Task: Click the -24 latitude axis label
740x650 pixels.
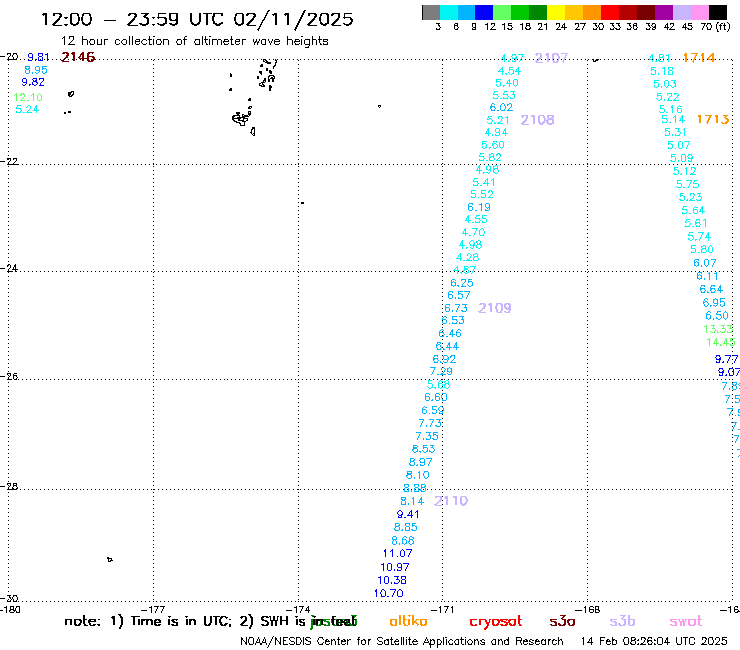Action: 9,268
